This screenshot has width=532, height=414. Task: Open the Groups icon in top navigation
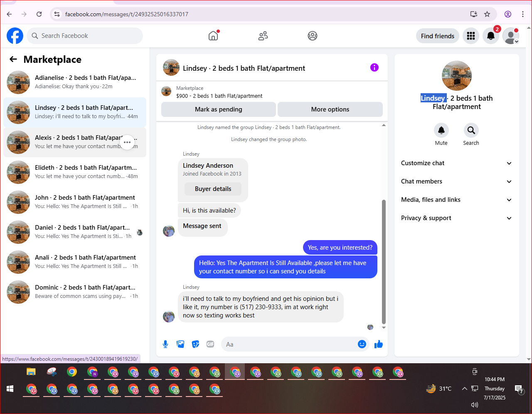click(313, 36)
